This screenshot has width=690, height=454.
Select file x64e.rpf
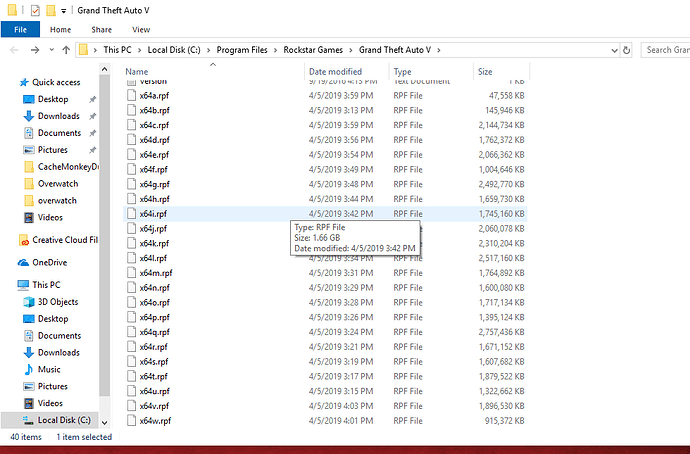(154, 155)
